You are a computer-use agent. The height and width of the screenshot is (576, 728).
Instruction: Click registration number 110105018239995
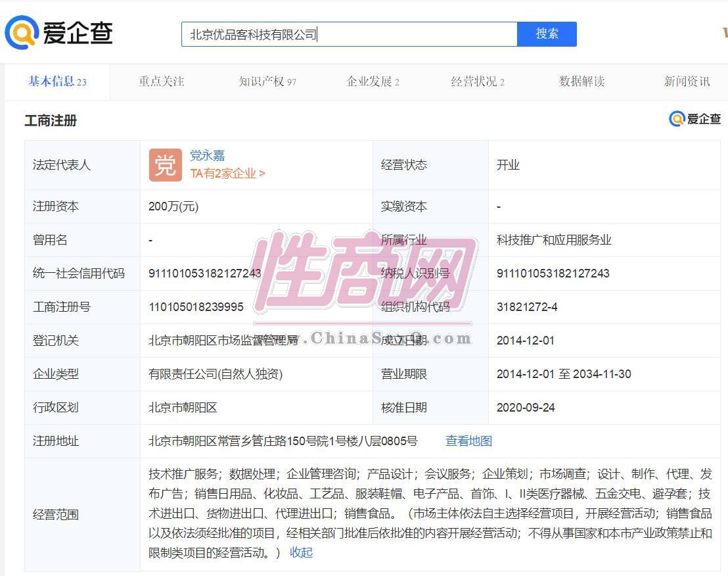coord(196,307)
